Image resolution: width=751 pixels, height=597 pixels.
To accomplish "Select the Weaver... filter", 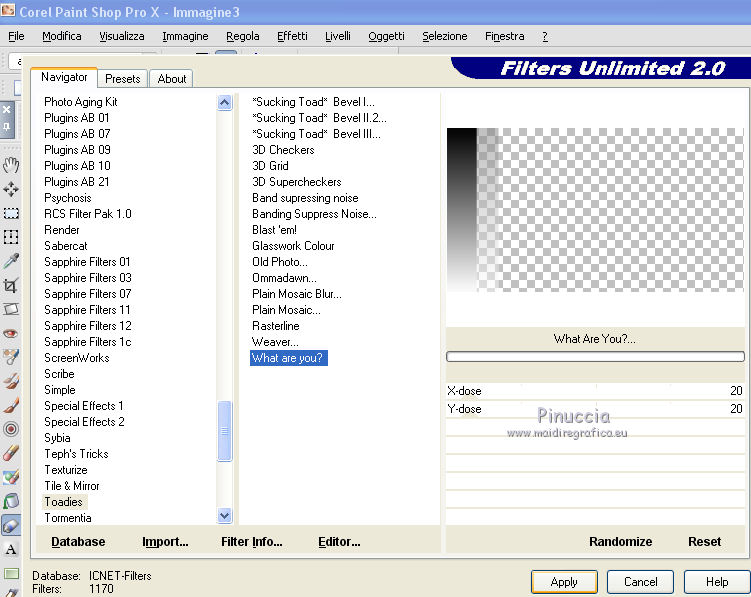I will pos(275,342).
